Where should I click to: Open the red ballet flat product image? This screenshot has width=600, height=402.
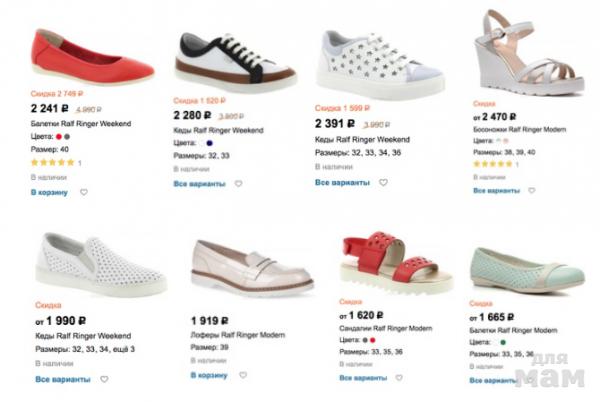[x=92, y=58]
